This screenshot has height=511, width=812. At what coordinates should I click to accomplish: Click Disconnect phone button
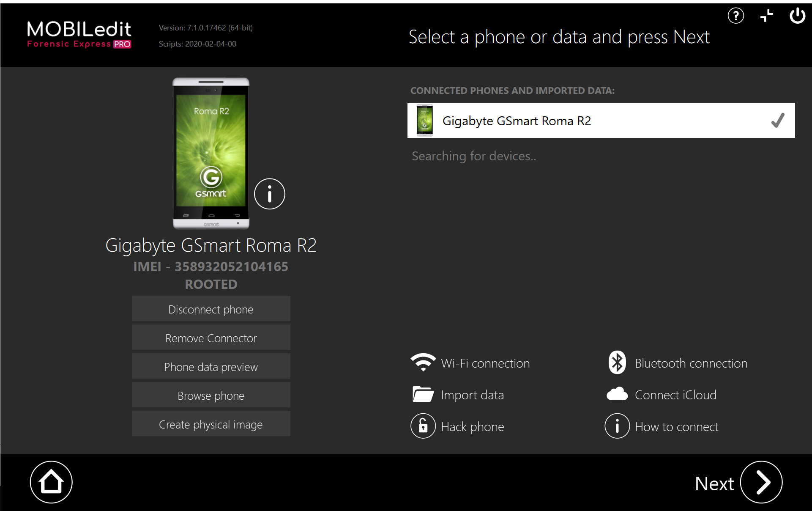point(211,309)
